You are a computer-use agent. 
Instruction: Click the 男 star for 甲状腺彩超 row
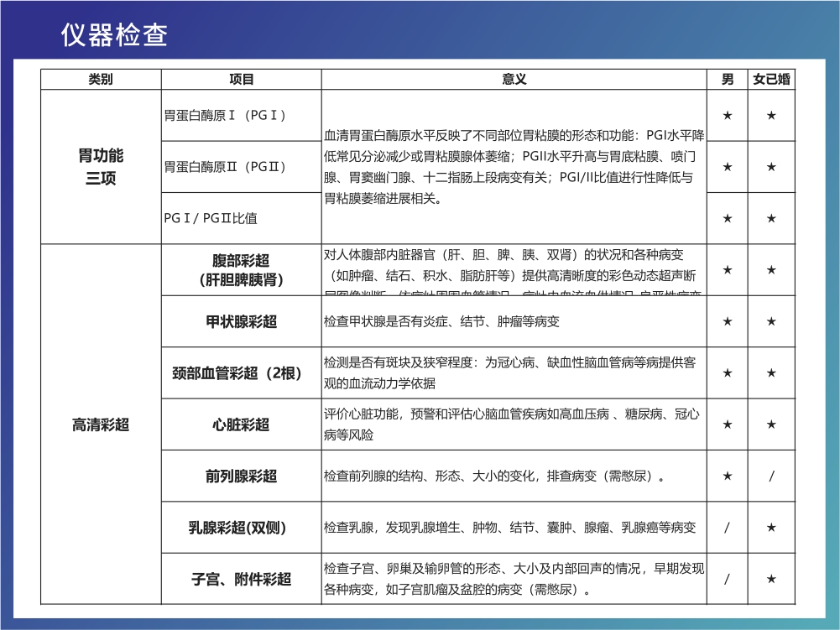pyautogui.click(x=727, y=321)
